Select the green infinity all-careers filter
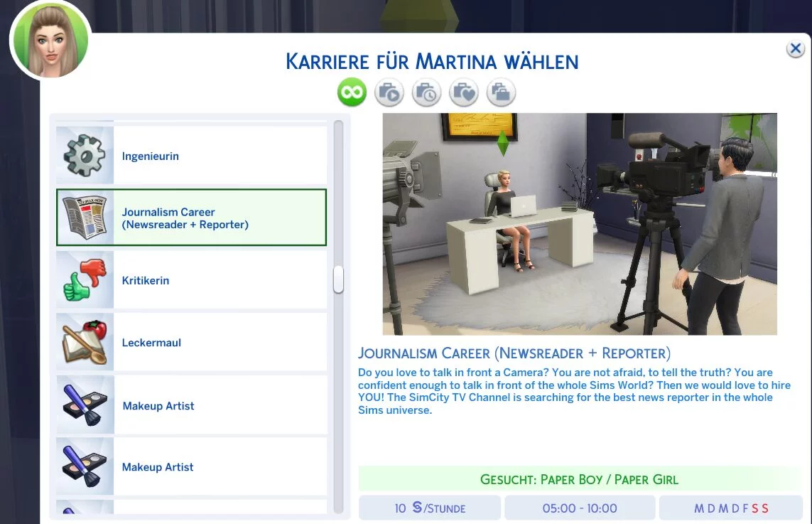 pyautogui.click(x=352, y=92)
